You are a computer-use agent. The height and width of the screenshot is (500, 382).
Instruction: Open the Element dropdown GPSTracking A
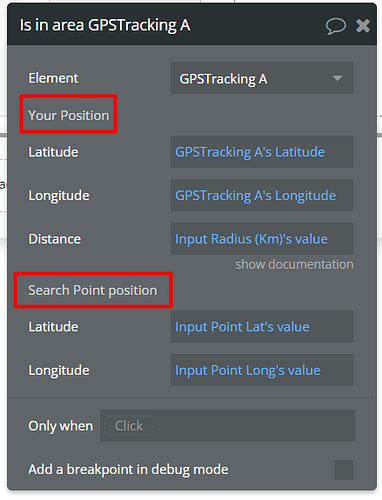coord(262,78)
